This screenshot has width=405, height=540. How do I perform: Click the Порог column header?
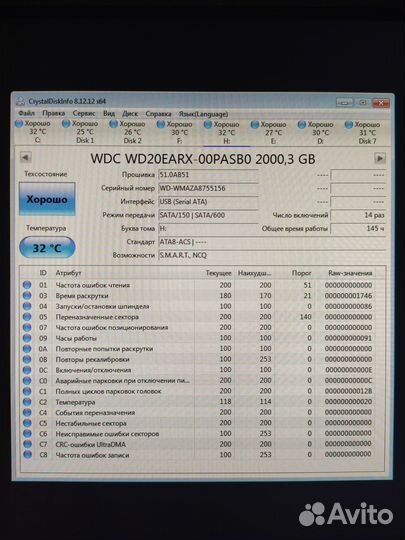tap(301, 273)
